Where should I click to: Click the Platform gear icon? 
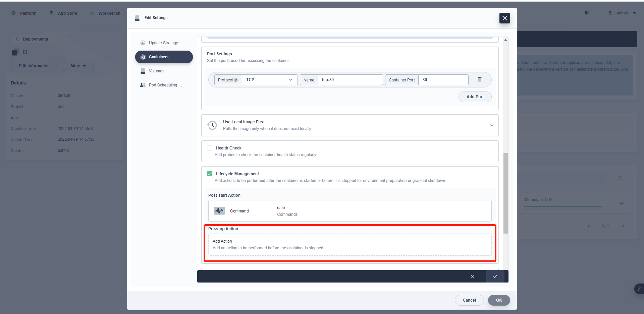[x=13, y=13]
